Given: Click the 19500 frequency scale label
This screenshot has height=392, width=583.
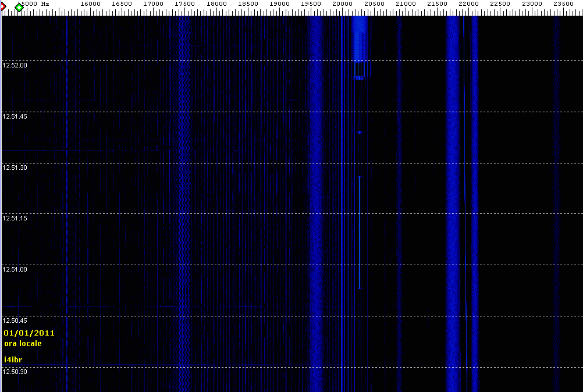Looking at the screenshot, I should click(311, 3).
